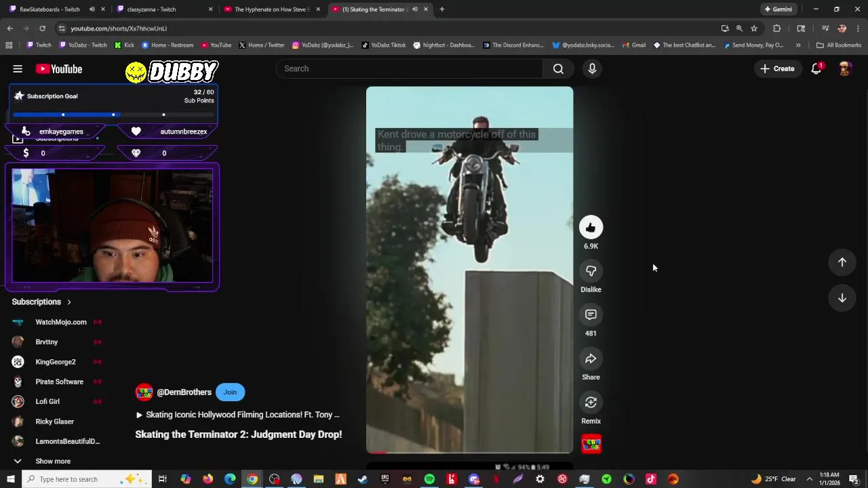Viewport: 868px width, 488px height.
Task: Open the YoDabz - Twitch bookmark
Action: (x=83, y=45)
